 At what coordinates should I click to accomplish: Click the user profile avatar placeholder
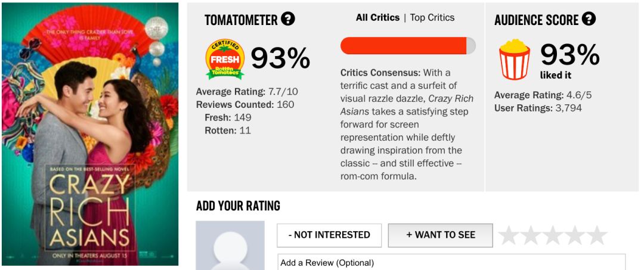[230, 245]
